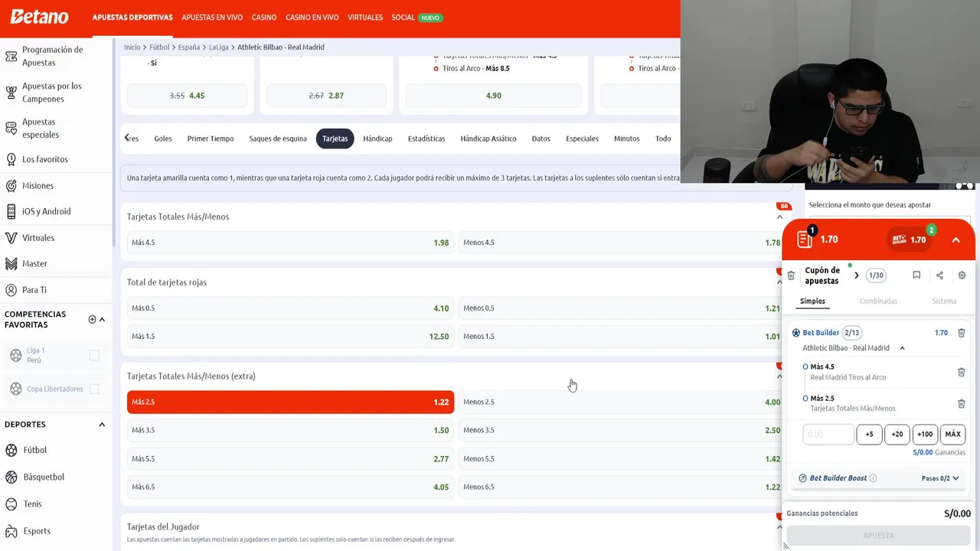Viewport: 980px width, 551px height.
Task: Open Programación de Apuestas sidebar icon
Action: 11,56
